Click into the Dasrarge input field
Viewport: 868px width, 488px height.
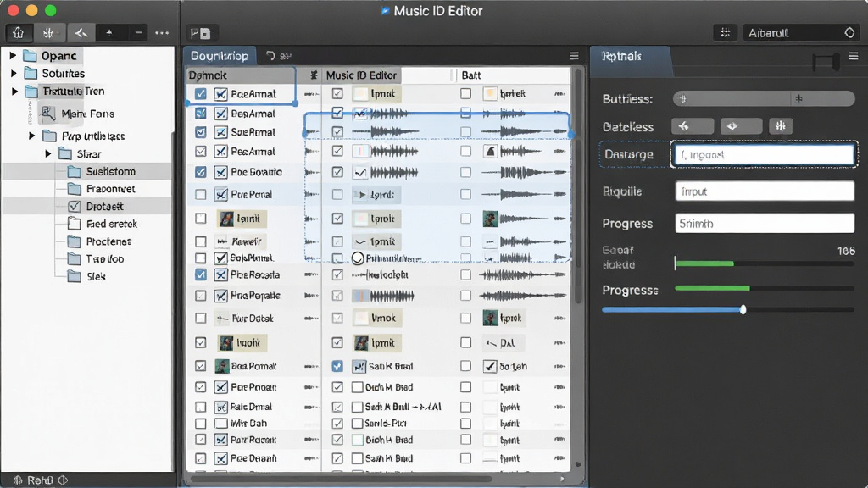pyautogui.click(x=764, y=155)
